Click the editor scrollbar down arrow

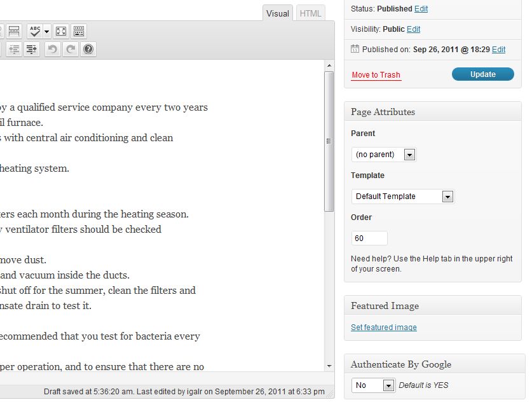coord(329,366)
